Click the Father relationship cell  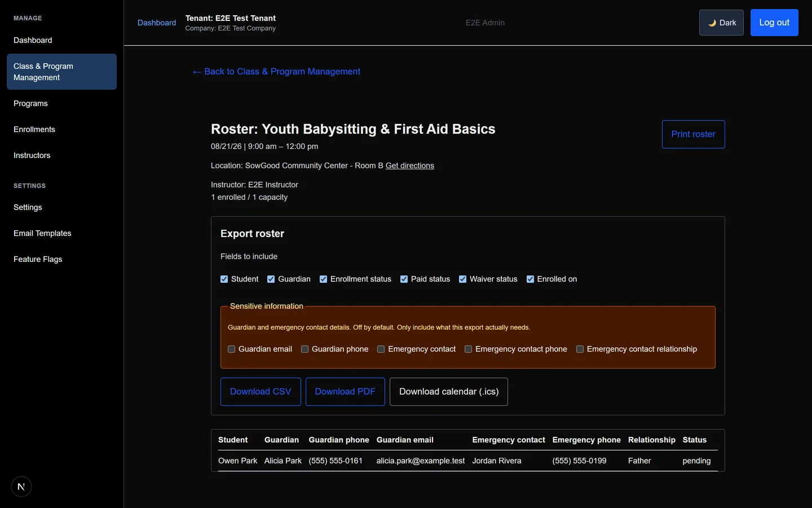click(x=639, y=461)
